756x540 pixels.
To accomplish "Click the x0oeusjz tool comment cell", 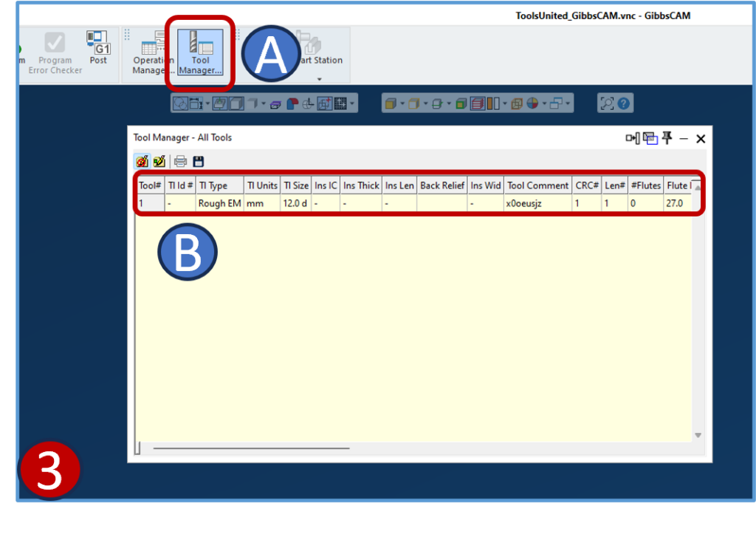I will click(524, 203).
